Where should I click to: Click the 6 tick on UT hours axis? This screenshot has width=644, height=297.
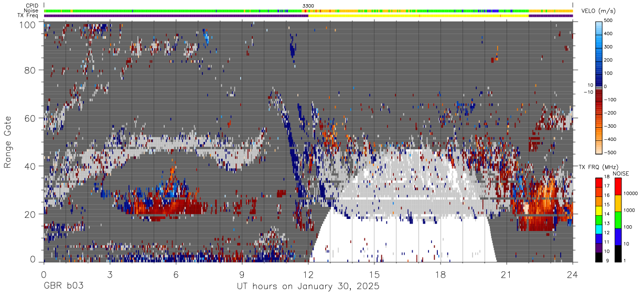[x=176, y=274]
